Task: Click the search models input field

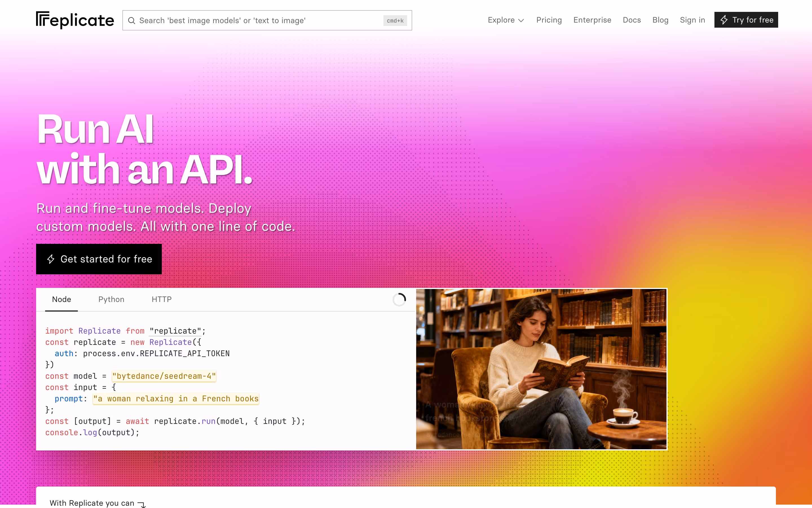Action: (x=267, y=21)
